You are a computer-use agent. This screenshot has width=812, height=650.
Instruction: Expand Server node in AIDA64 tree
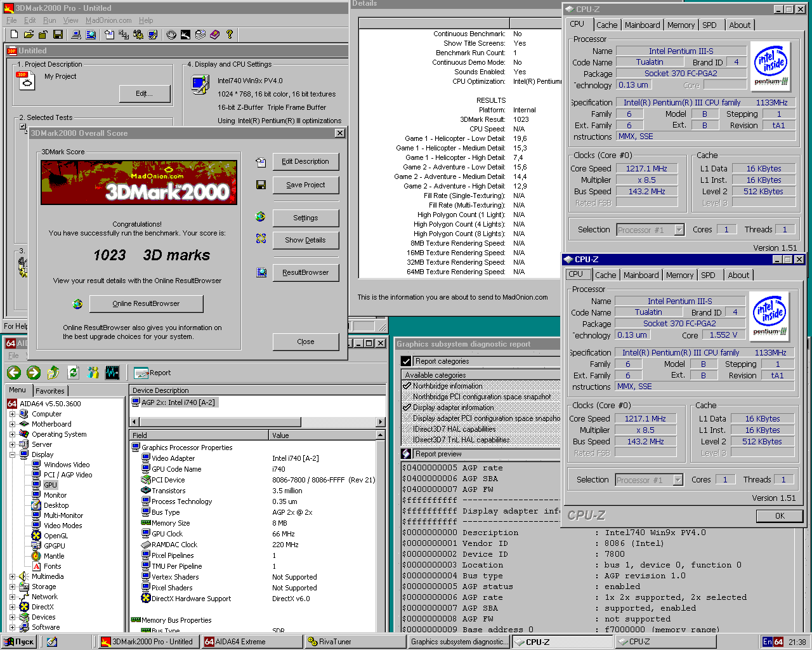(12, 444)
